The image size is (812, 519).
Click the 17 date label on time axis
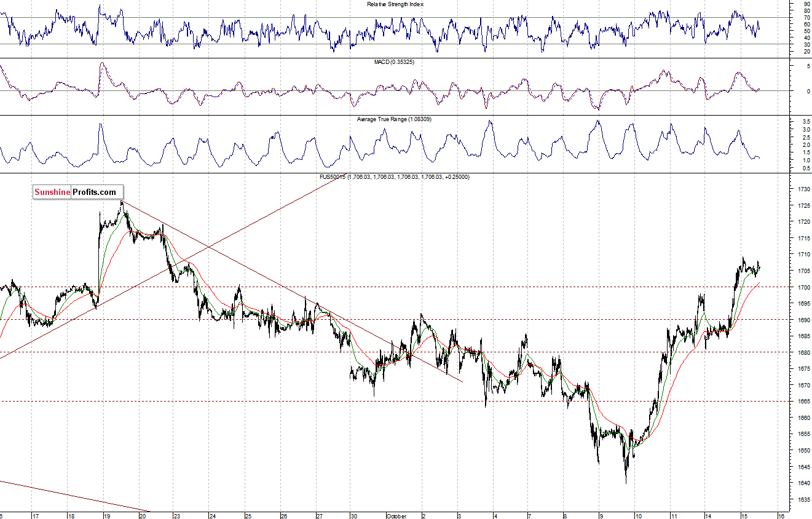(x=36, y=516)
